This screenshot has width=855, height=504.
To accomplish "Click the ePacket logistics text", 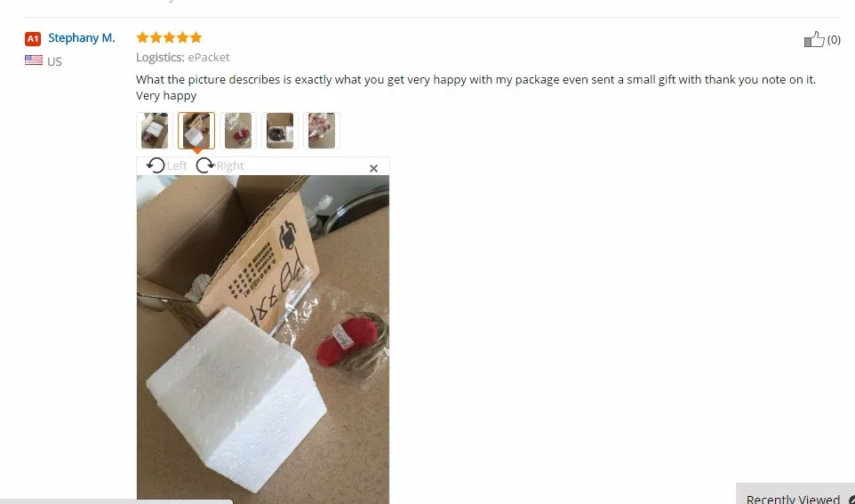I will point(209,57).
